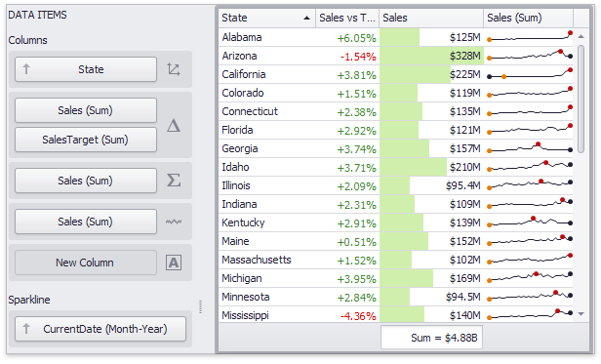Click the panel splitter grip dots
The width and height of the screenshot is (601, 364).
200,306
